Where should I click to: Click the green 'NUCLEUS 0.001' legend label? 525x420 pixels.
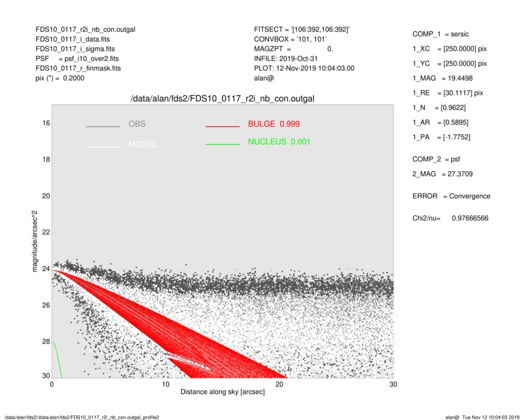[279, 142]
